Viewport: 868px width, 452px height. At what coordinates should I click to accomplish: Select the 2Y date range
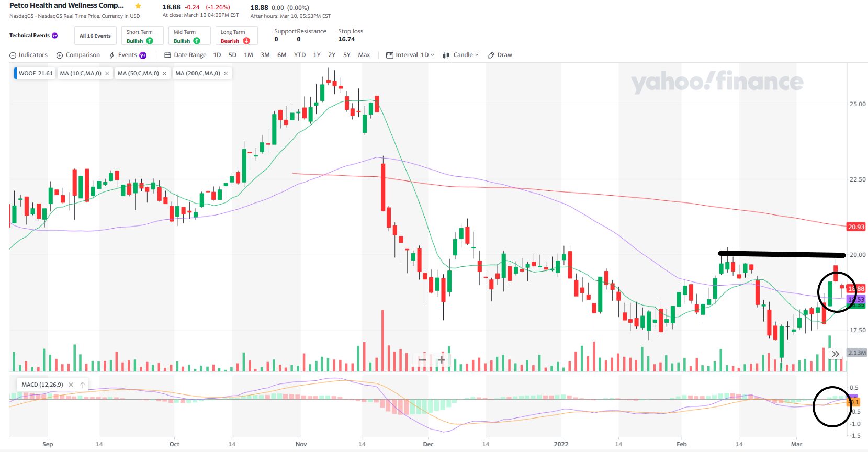tap(332, 55)
